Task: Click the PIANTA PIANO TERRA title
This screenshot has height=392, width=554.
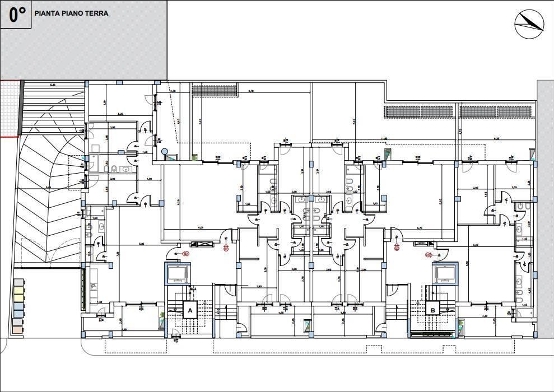Action: pyautogui.click(x=71, y=13)
